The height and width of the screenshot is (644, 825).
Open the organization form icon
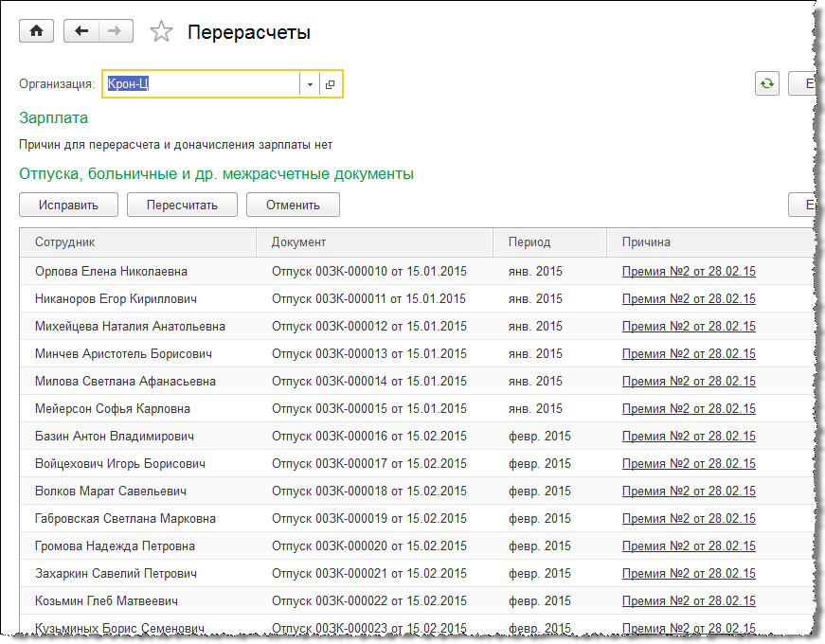point(330,84)
